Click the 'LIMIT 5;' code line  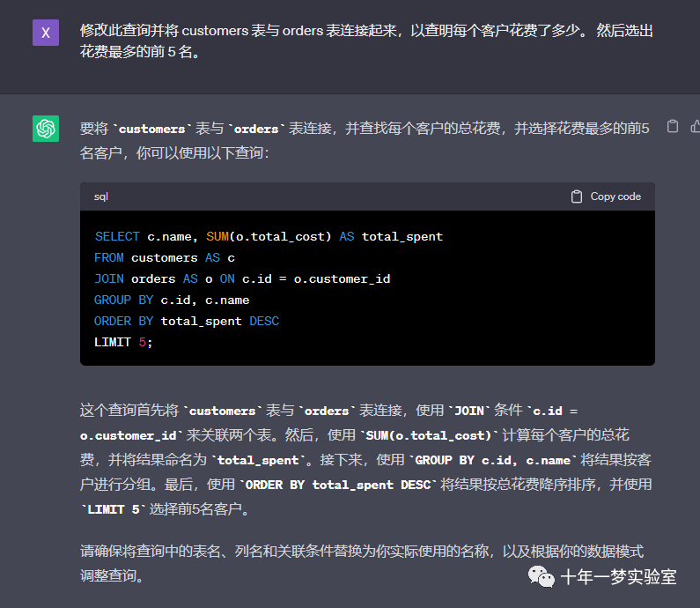point(123,342)
